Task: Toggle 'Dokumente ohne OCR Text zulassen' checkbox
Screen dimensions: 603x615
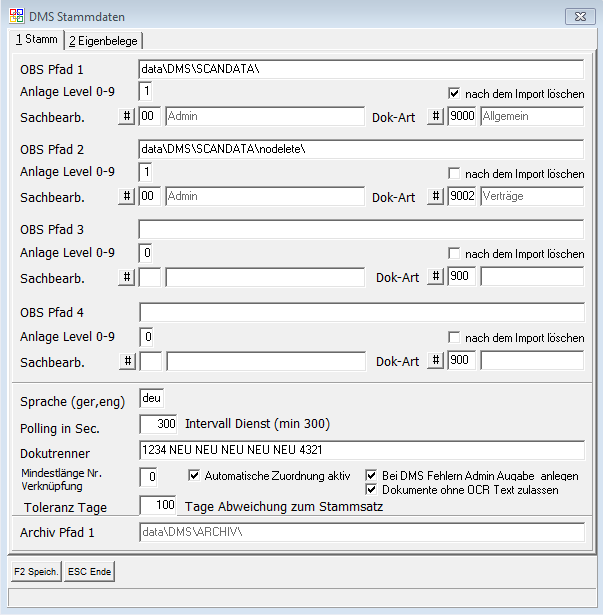Action: pyautogui.click(x=373, y=490)
